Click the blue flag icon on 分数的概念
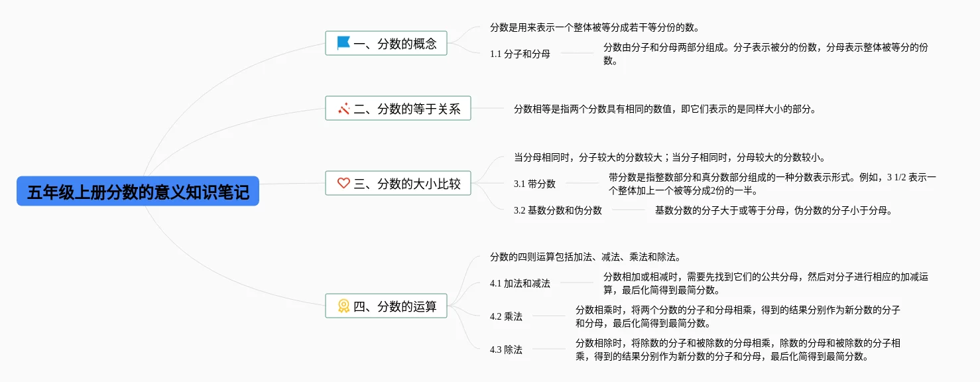This screenshot has width=980, height=382. click(x=343, y=44)
